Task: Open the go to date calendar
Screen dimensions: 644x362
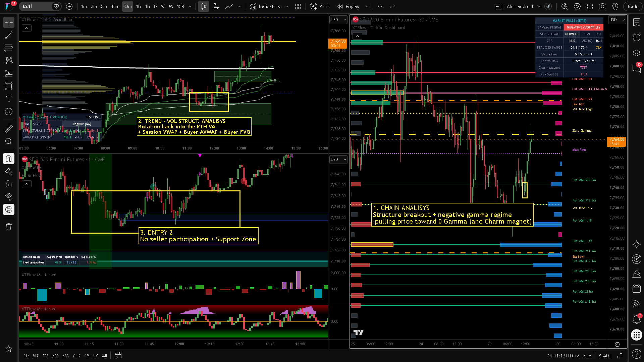Action: (x=118, y=356)
